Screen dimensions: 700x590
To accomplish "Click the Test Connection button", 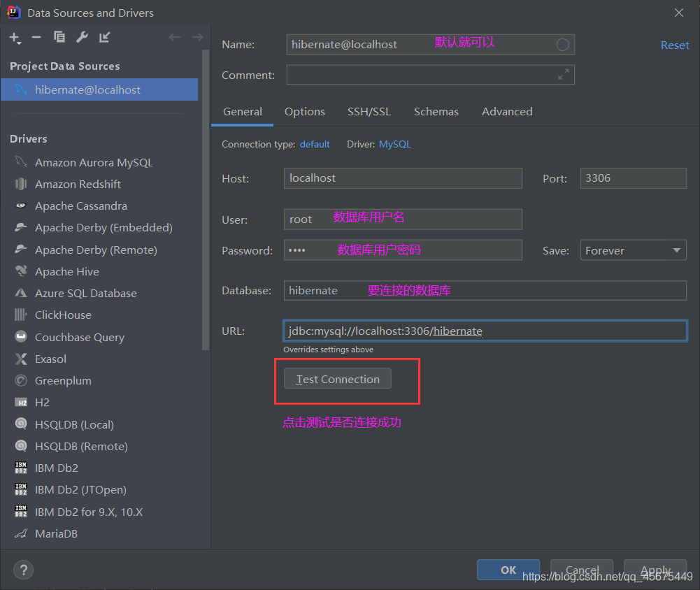I will (336, 378).
